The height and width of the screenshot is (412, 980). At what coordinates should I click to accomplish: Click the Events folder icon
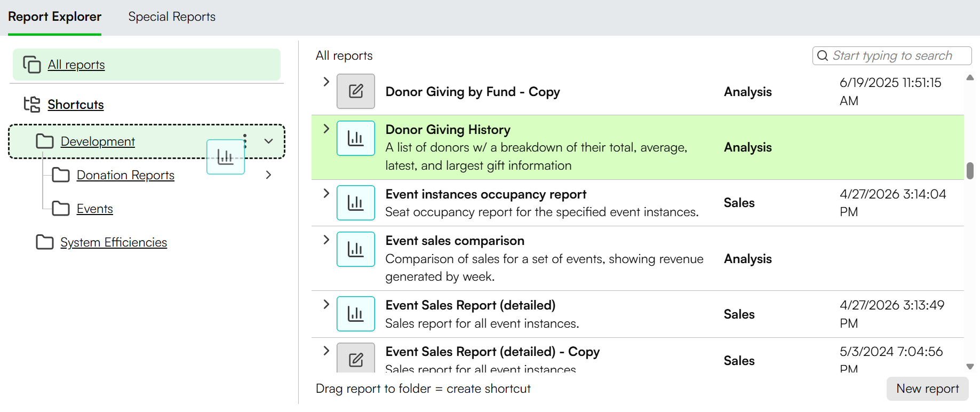pos(61,209)
